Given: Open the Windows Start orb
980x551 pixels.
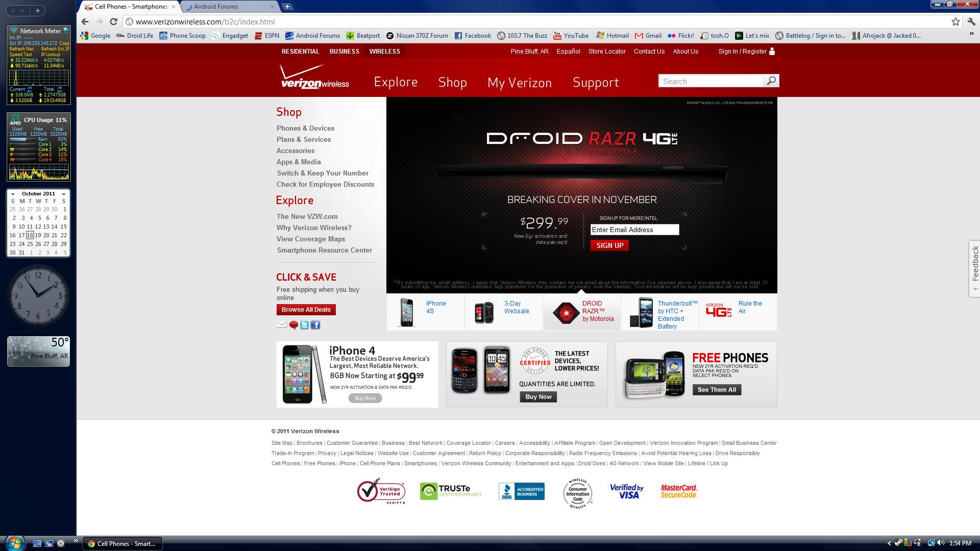Looking at the screenshot, I should [14, 543].
